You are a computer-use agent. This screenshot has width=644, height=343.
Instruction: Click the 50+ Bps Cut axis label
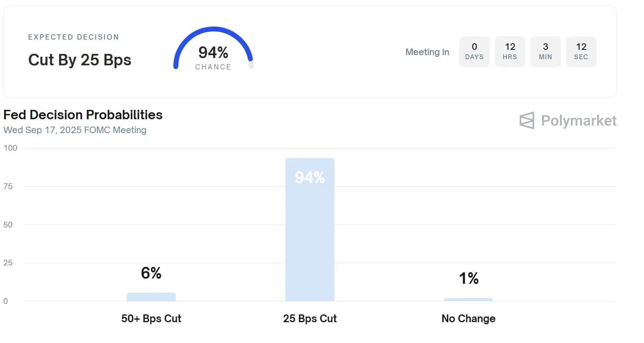(151, 318)
